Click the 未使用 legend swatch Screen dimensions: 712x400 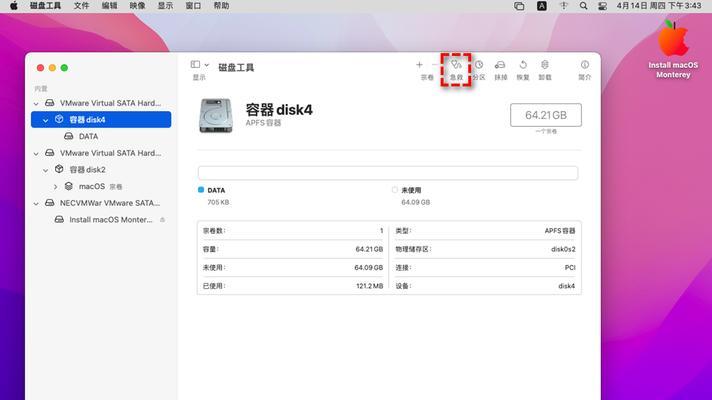(395, 190)
